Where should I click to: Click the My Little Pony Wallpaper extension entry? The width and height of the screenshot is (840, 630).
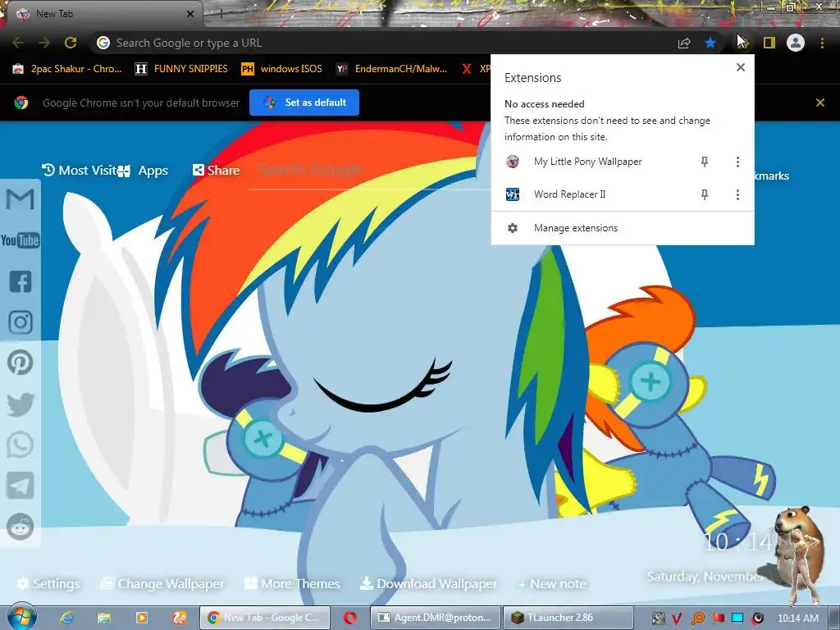point(587,162)
